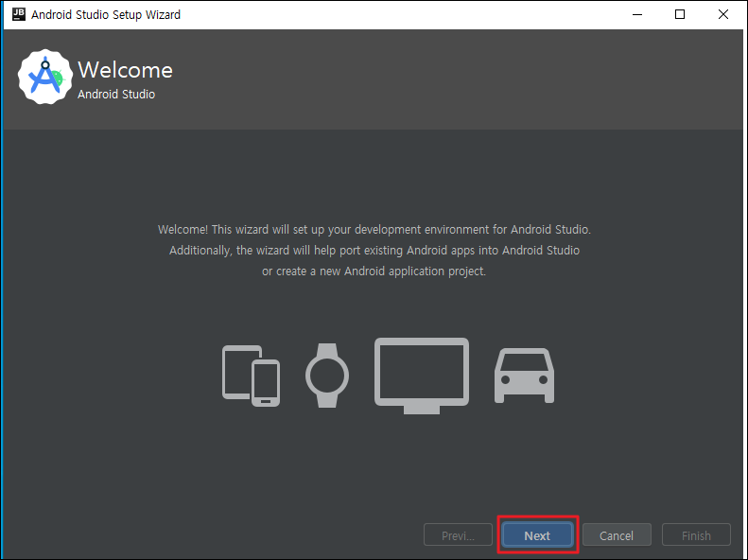Click the 'Android Studio Setup Wizard' window title
The image size is (748, 560).
click(106, 15)
